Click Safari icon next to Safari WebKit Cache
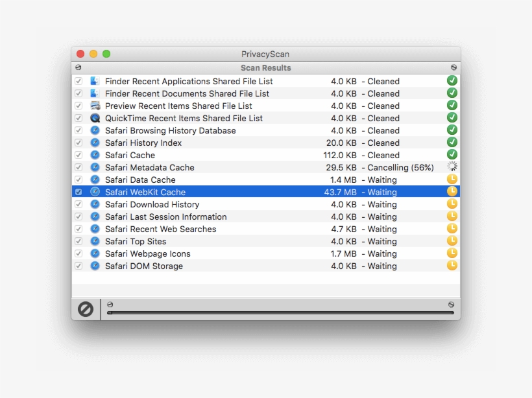Image resolution: width=532 pixels, height=398 pixels. (95, 192)
